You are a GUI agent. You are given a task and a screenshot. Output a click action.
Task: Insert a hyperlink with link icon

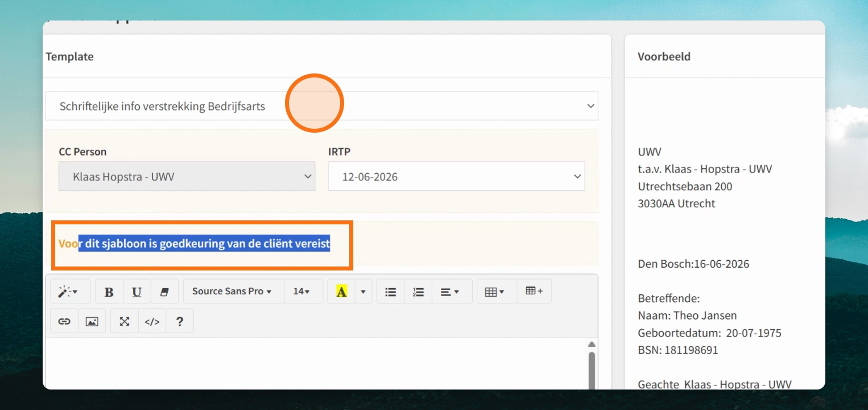coord(64,321)
